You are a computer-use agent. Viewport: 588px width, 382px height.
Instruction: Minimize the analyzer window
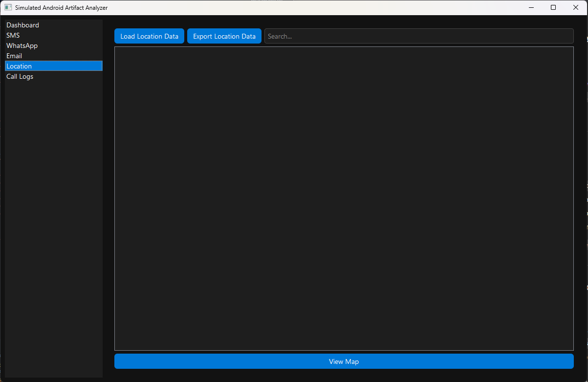coord(531,7)
